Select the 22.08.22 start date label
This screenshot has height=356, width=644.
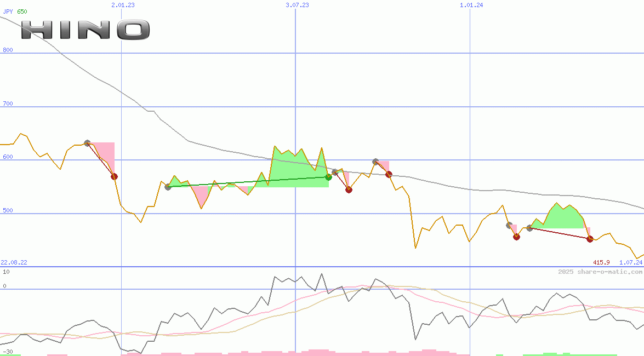tap(14, 262)
